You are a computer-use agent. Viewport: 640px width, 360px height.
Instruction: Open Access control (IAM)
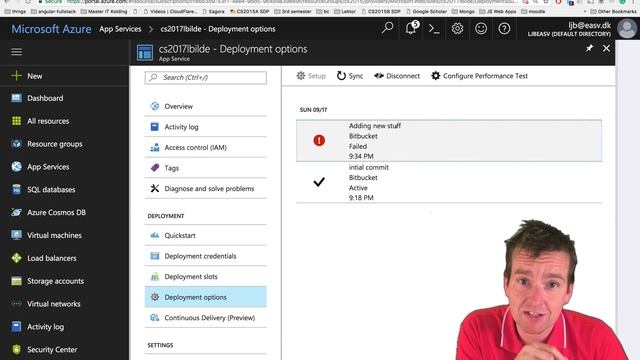click(x=206, y=147)
